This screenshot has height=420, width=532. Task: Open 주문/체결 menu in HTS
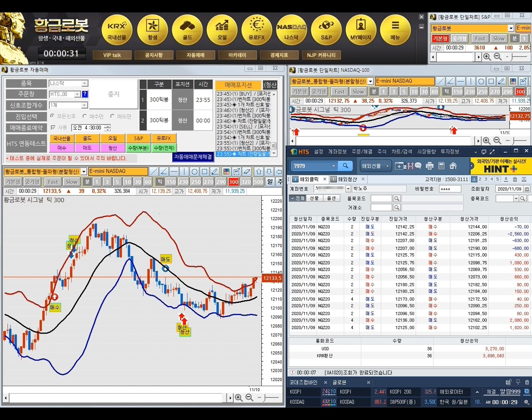pos(362,151)
